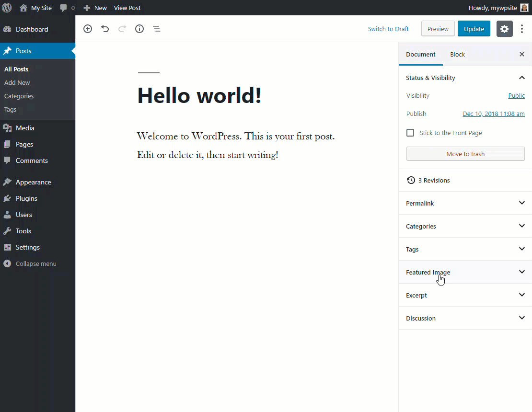Open My Site home link
Viewport: 532px width, 412px height.
35,8
